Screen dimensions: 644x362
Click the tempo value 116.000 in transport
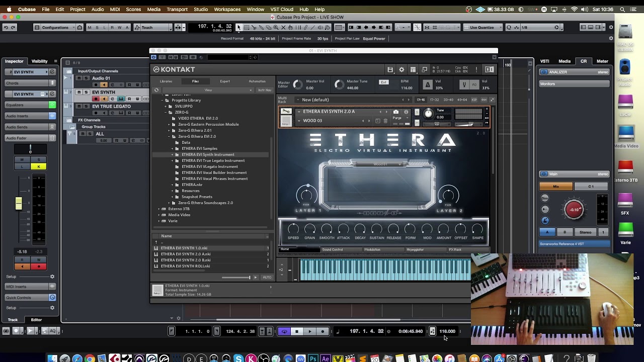click(x=447, y=331)
